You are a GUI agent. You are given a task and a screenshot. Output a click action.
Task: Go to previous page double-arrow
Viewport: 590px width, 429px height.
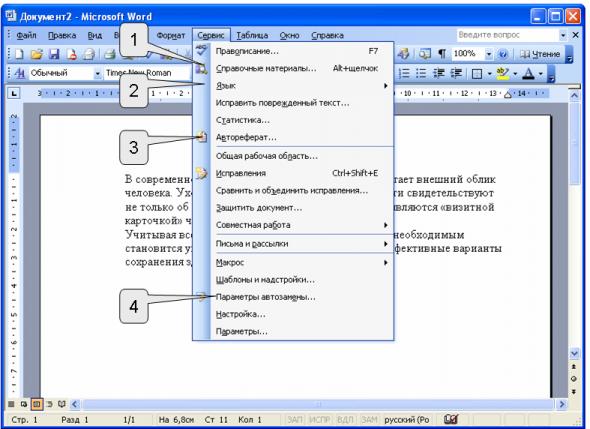point(574,367)
